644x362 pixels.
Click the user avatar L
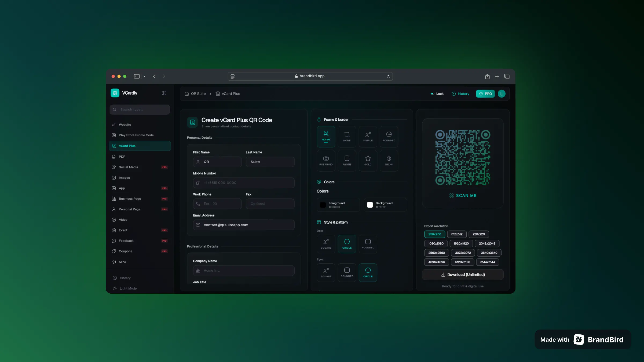click(502, 94)
